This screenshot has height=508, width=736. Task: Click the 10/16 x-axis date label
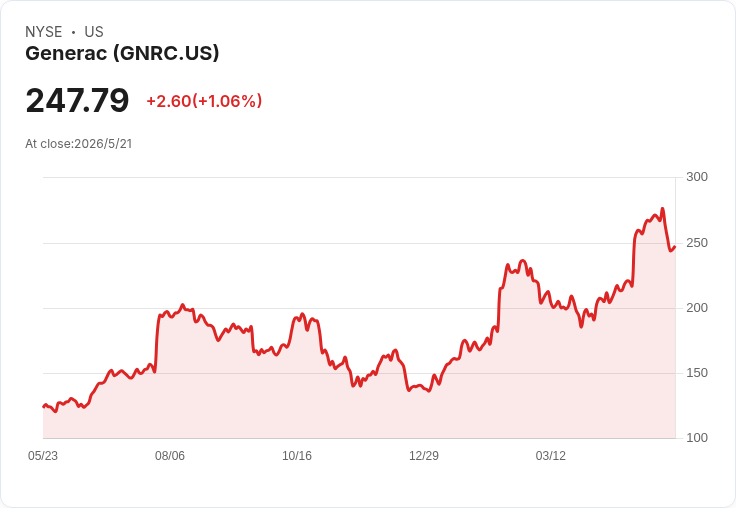[x=297, y=456]
